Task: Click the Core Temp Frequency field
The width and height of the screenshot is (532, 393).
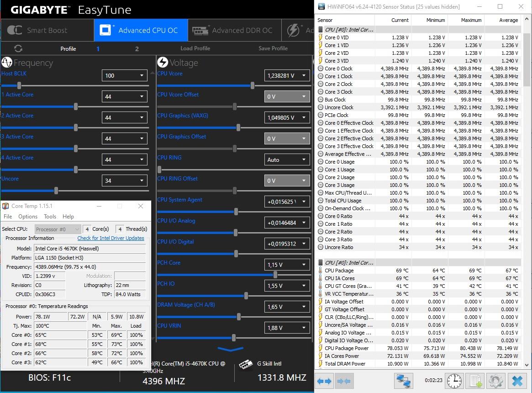Action: pyautogui.click(x=90, y=266)
